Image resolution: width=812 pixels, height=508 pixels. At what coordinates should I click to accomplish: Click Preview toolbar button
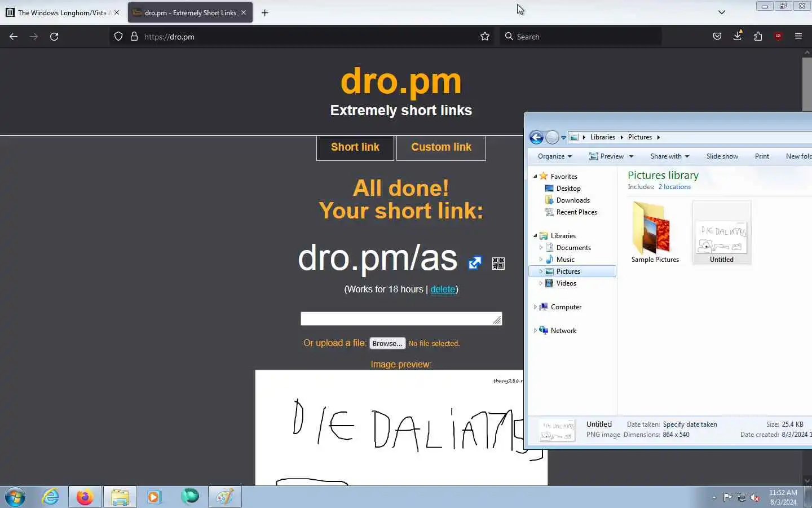click(x=606, y=156)
